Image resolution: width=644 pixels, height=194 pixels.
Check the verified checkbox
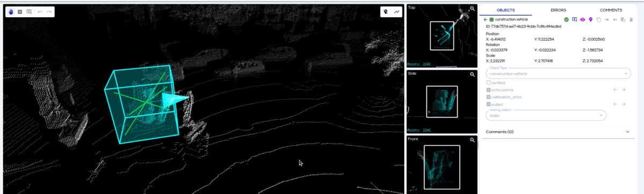488,83
